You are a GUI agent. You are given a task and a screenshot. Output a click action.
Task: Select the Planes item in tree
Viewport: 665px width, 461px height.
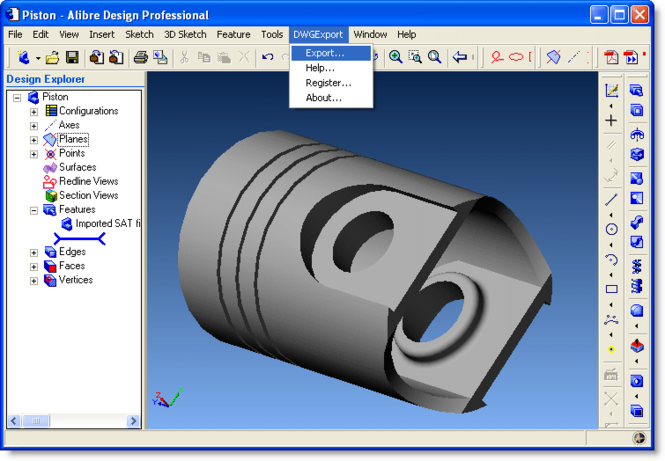[73, 139]
